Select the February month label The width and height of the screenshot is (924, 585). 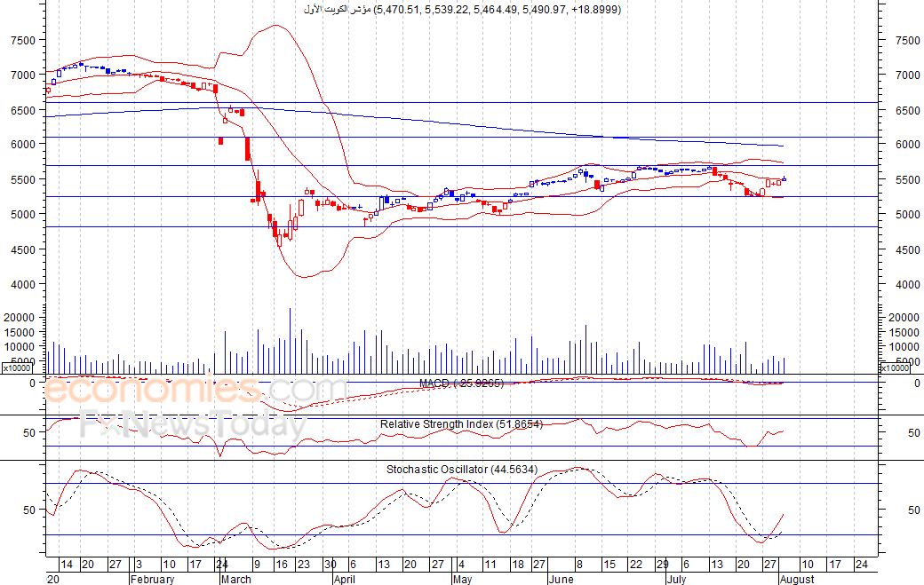tap(152, 579)
